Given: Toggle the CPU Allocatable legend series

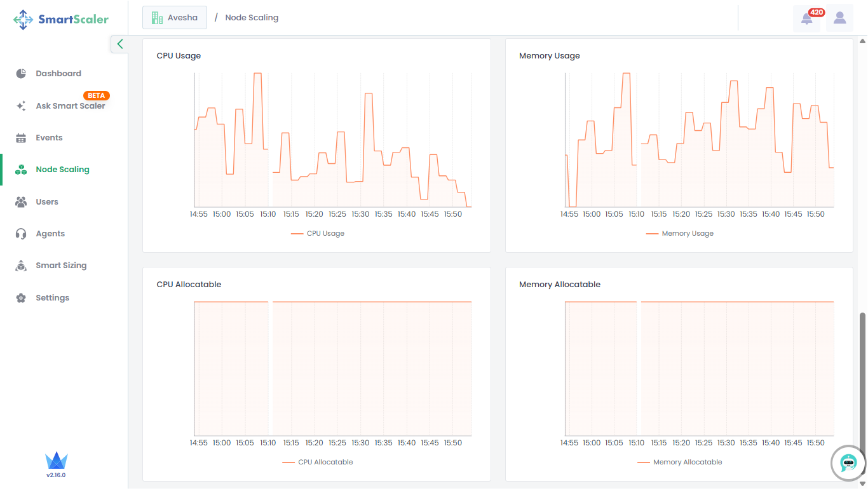Looking at the screenshot, I should tap(318, 463).
